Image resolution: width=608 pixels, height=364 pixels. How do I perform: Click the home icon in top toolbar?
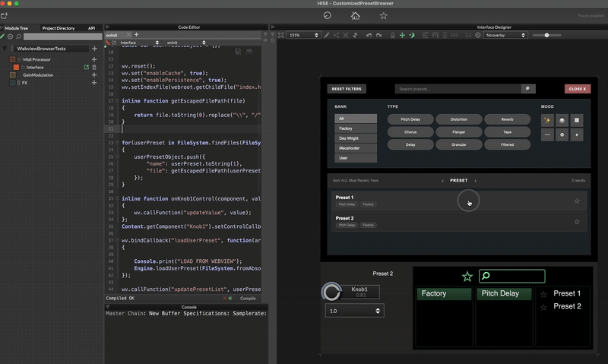click(x=355, y=15)
